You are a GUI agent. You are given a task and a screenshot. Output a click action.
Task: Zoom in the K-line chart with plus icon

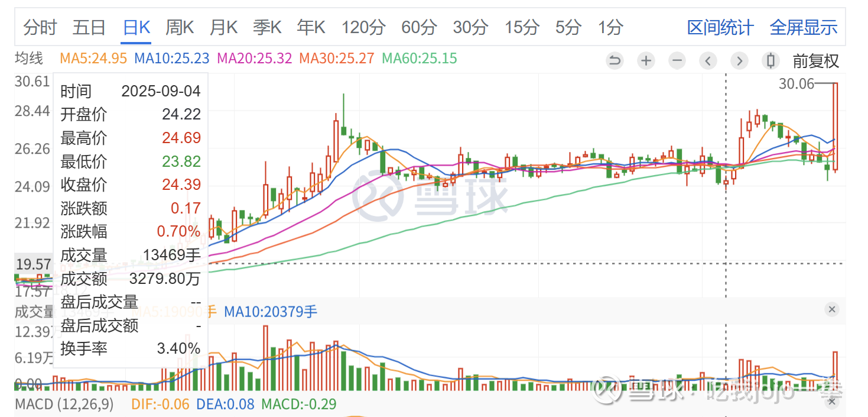(646, 60)
